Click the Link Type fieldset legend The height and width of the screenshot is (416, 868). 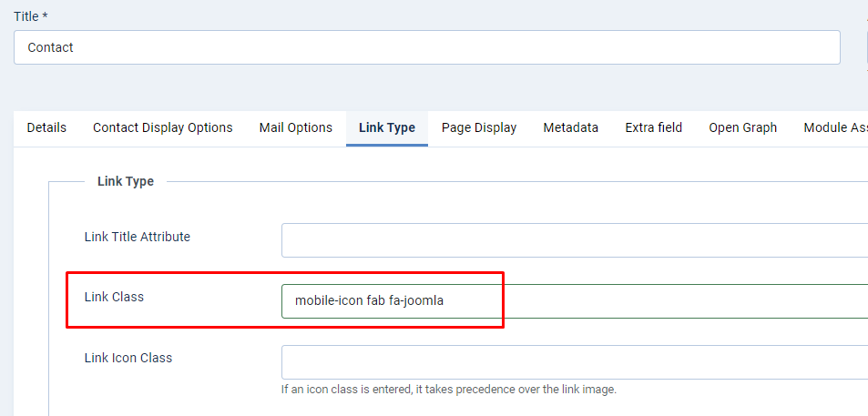coord(126,181)
